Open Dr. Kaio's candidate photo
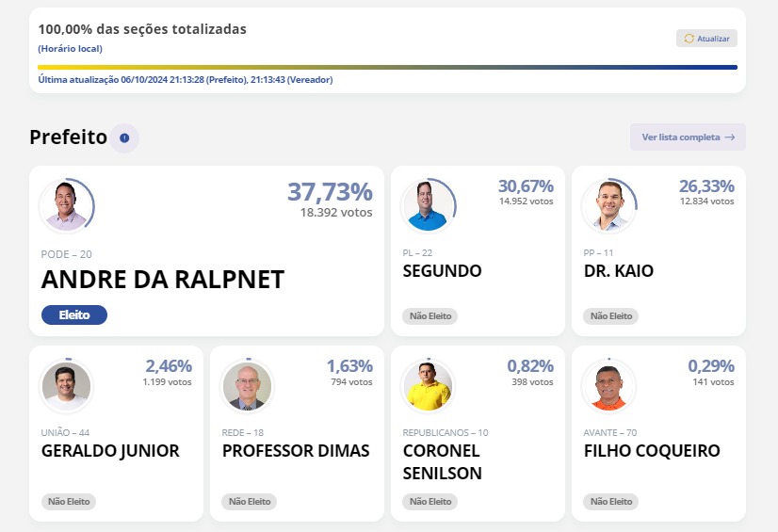 (x=608, y=205)
